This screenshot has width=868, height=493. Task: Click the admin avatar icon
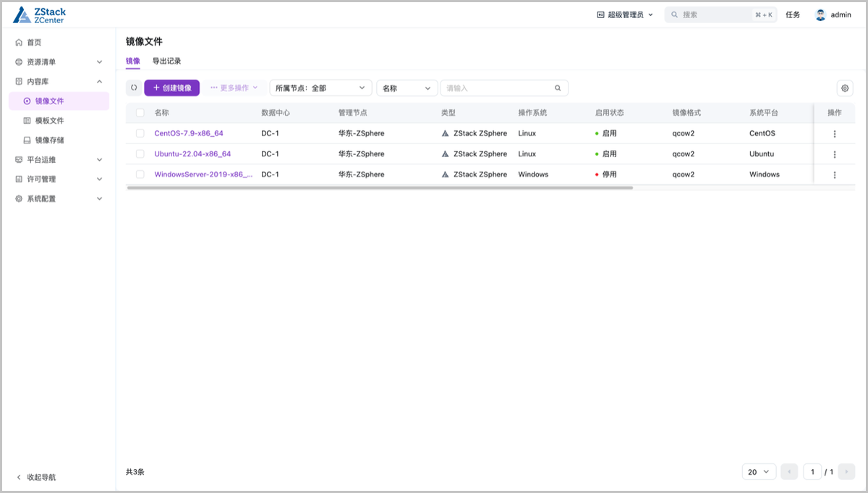[x=820, y=14]
